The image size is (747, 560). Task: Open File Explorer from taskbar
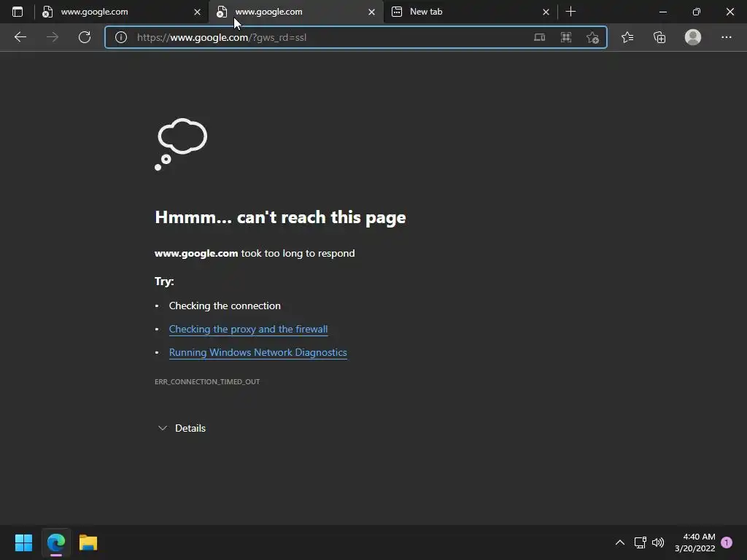point(88,542)
